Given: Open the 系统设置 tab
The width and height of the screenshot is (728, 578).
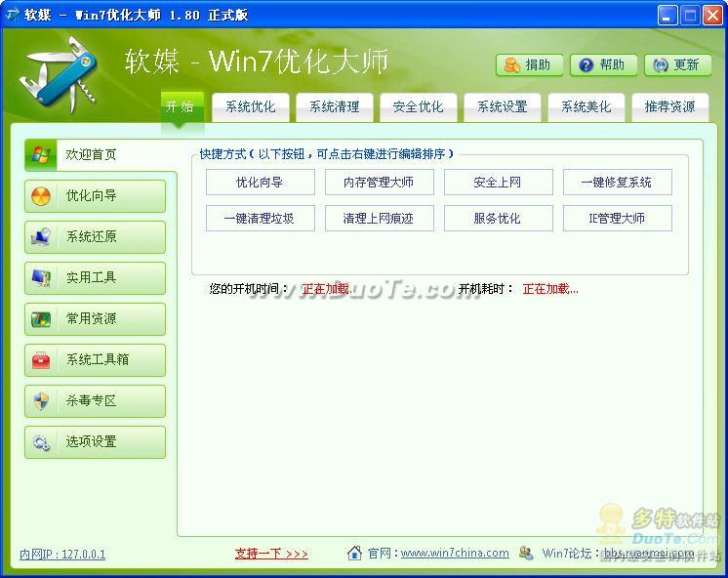Looking at the screenshot, I should coord(503,107).
